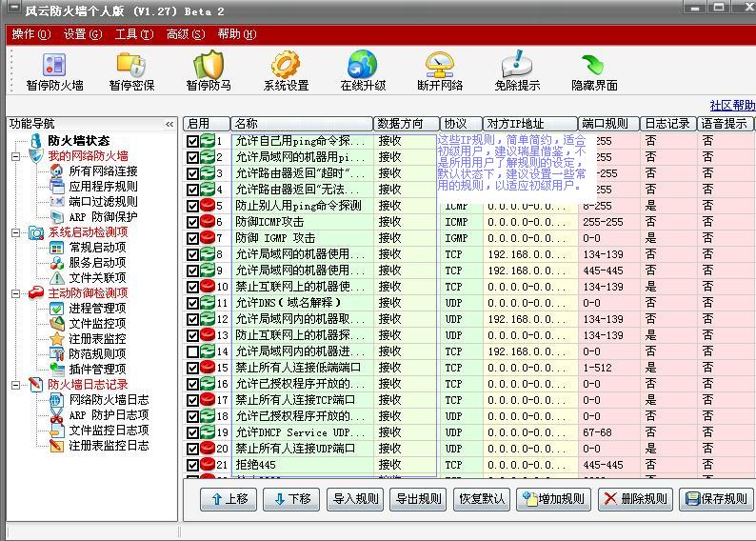Open 文件监控项 tree item
Image resolution: width=756 pixels, height=541 pixels.
97,324
